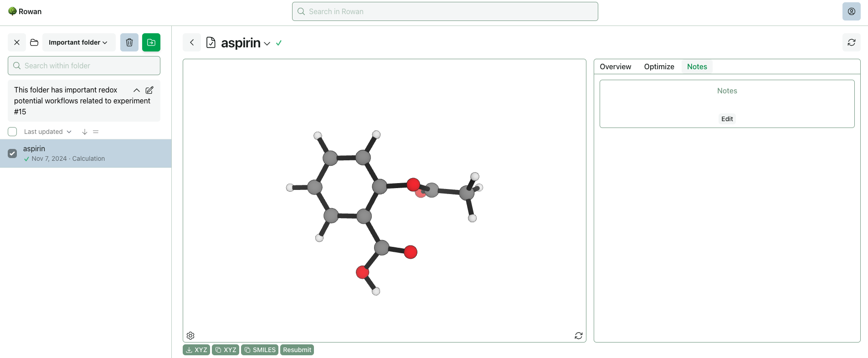Click the trash delete icon in sidebar
Image resolution: width=868 pixels, height=358 pixels.
129,42
